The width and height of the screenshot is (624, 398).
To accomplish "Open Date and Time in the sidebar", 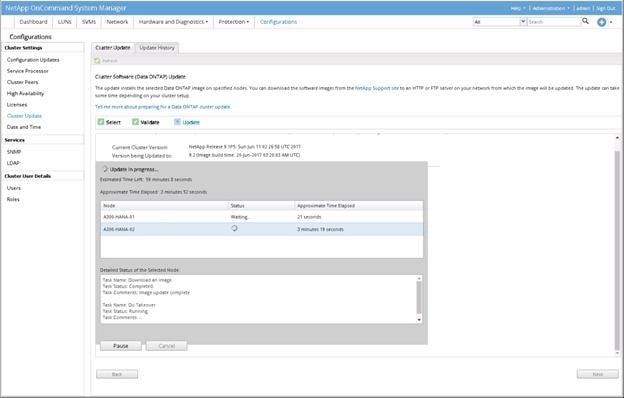I will (x=23, y=127).
